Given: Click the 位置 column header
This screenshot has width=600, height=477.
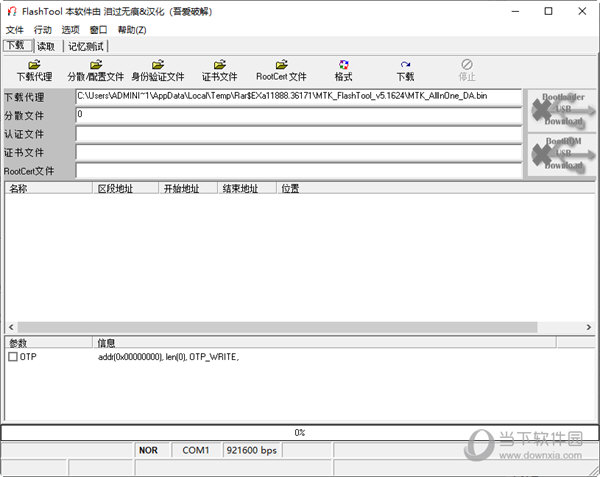Looking at the screenshot, I should pos(435,188).
